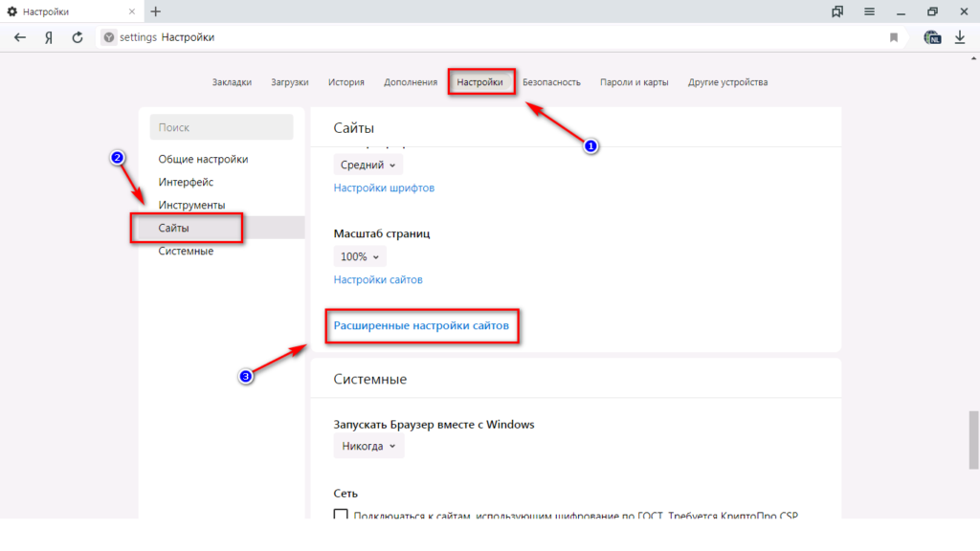This screenshot has height=551, width=980.
Task: Open the 100% page zoom dropdown
Action: point(360,256)
